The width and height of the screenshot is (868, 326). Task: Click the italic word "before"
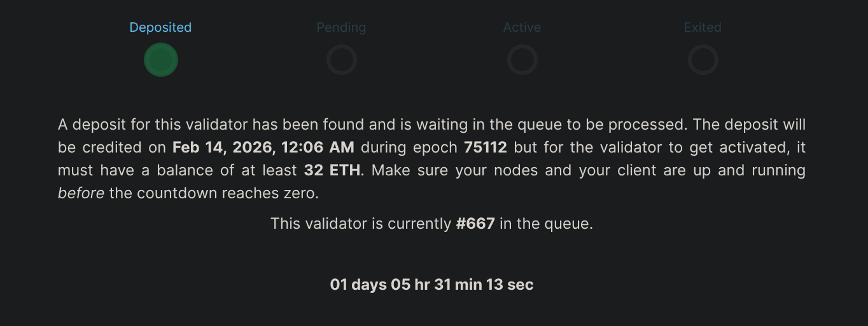tap(81, 193)
